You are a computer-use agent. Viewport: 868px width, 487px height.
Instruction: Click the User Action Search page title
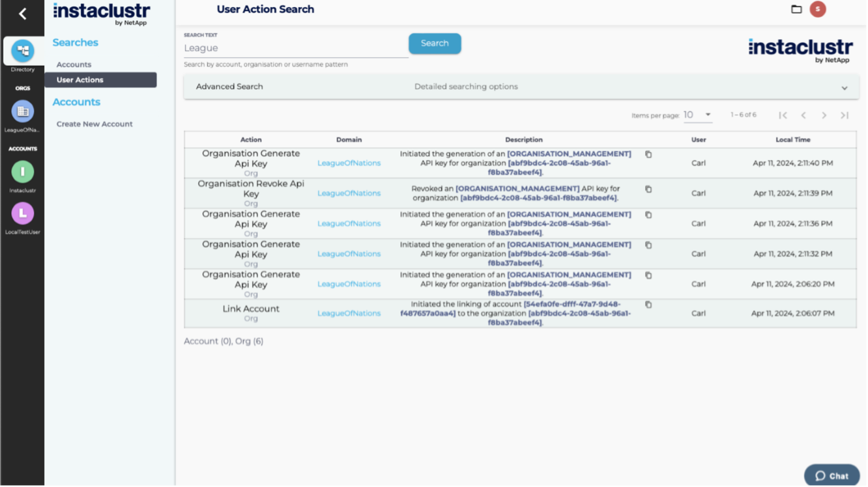(x=266, y=10)
